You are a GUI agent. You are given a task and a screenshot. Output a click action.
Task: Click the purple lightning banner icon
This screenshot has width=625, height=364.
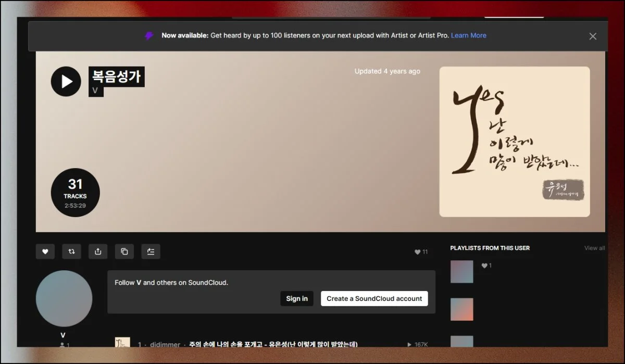coord(149,36)
